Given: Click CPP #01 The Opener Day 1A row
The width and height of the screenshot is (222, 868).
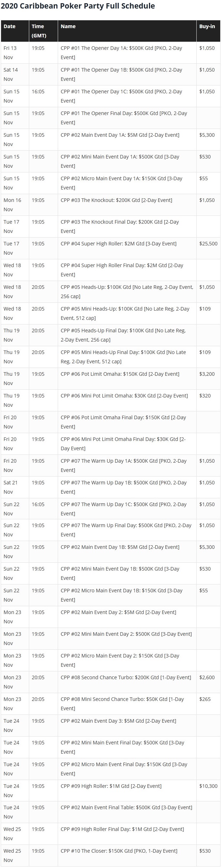Looking at the screenshot, I should click(x=110, y=53).
